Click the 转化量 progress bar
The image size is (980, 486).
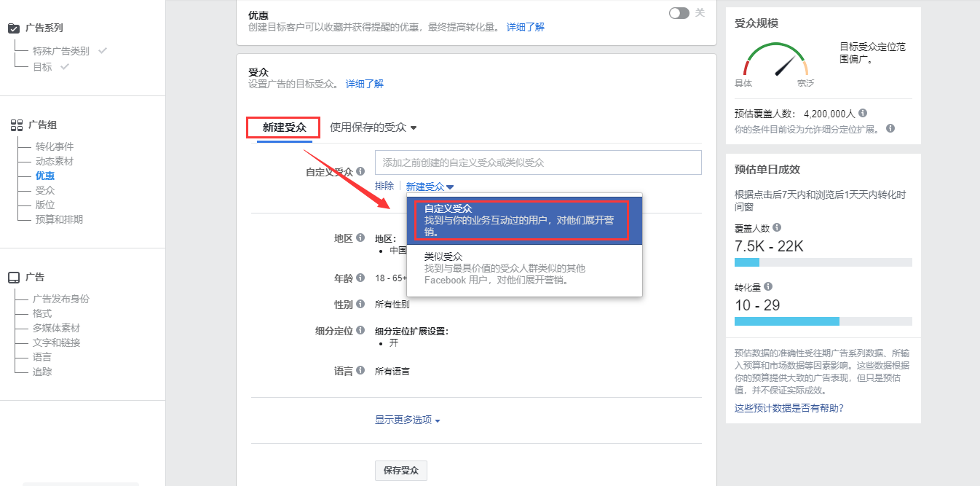[823, 321]
